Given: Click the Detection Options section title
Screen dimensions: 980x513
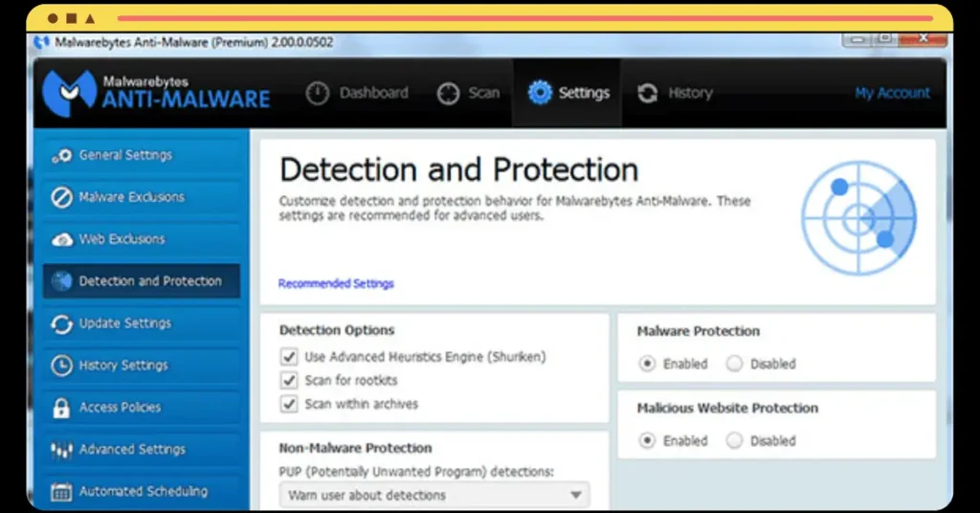Looking at the screenshot, I should [x=337, y=330].
